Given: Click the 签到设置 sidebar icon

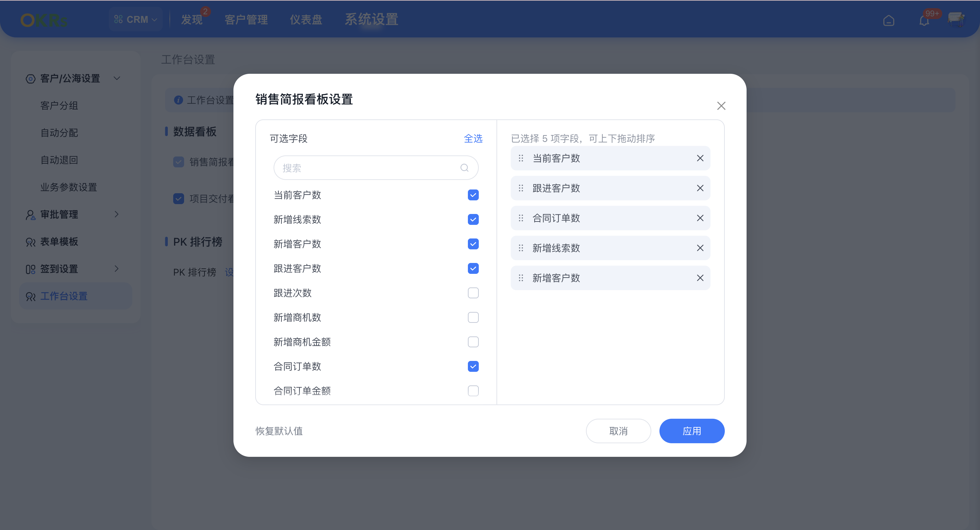Looking at the screenshot, I should coord(30,269).
